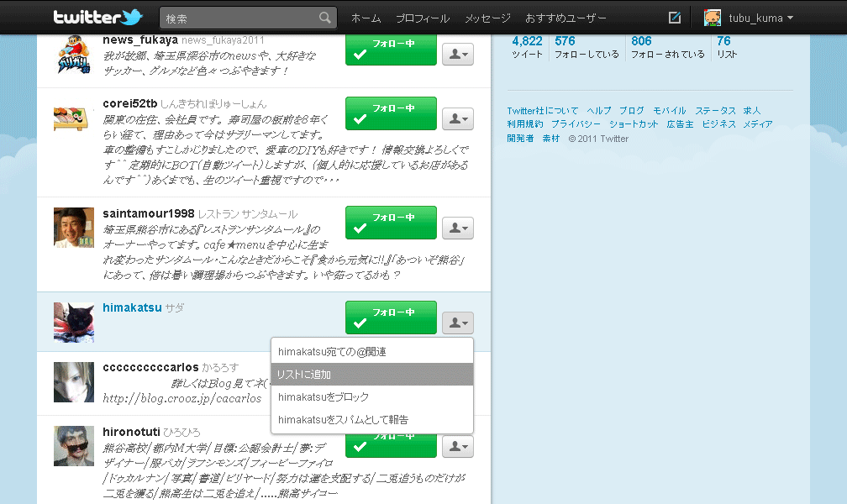Open プライバシー footer link

pos(576,124)
